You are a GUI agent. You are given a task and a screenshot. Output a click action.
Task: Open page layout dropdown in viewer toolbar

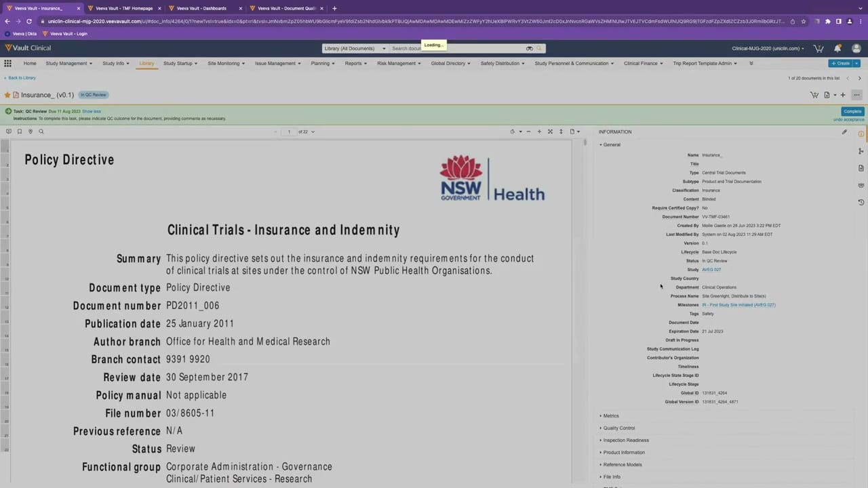pos(574,131)
